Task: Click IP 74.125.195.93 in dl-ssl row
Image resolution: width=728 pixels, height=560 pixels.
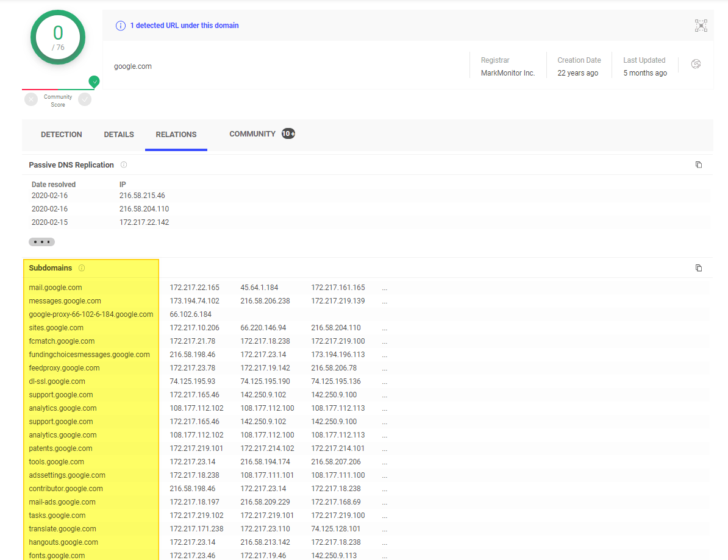Action: click(x=192, y=381)
